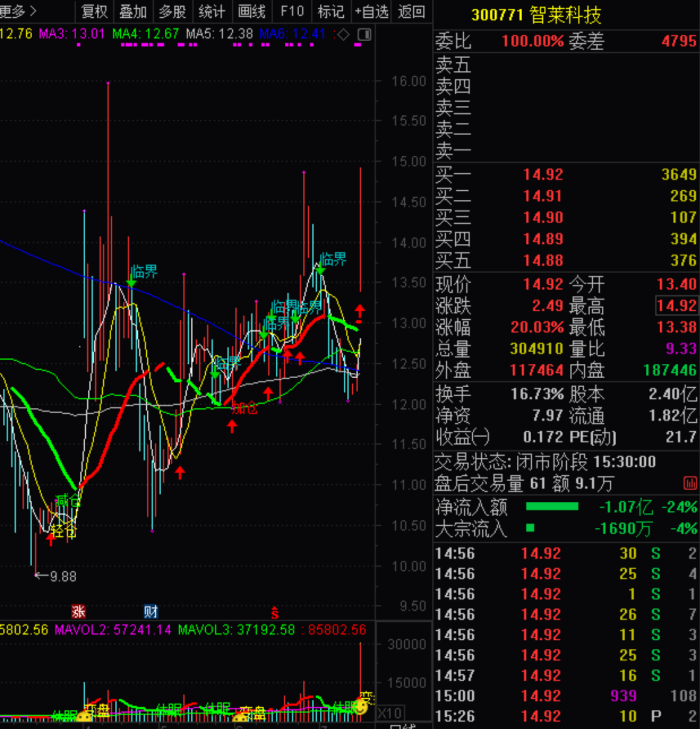700x729 pixels.
Task: Click the 买一 volume 3649
Action: coord(679,174)
